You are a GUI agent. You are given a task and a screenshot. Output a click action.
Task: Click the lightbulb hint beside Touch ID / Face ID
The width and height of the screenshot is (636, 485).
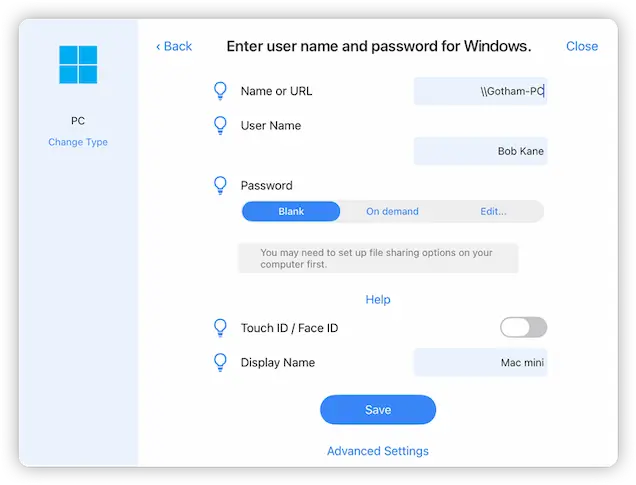click(221, 328)
